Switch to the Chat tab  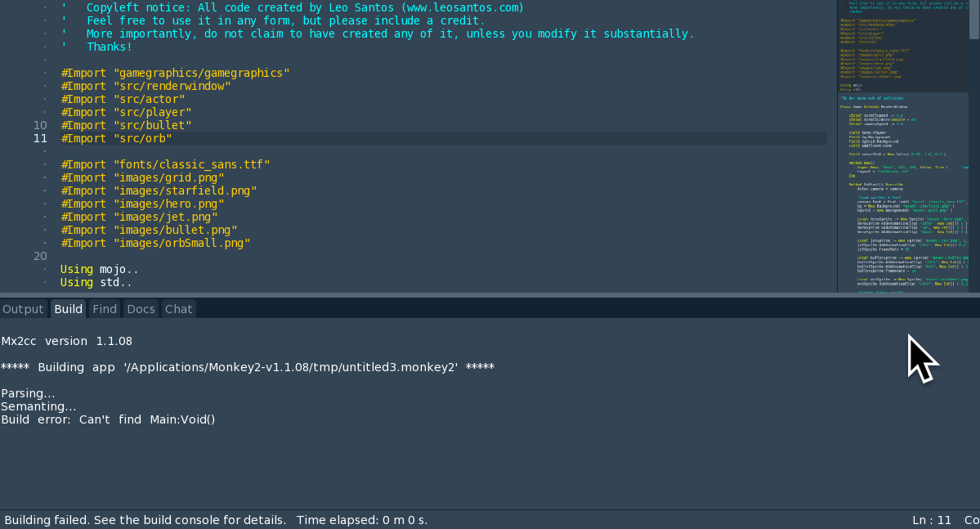pos(178,309)
